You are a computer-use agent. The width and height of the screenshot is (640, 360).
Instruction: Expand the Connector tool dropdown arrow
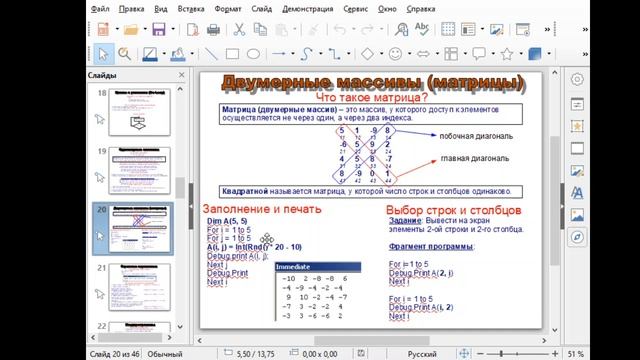[x=349, y=54]
